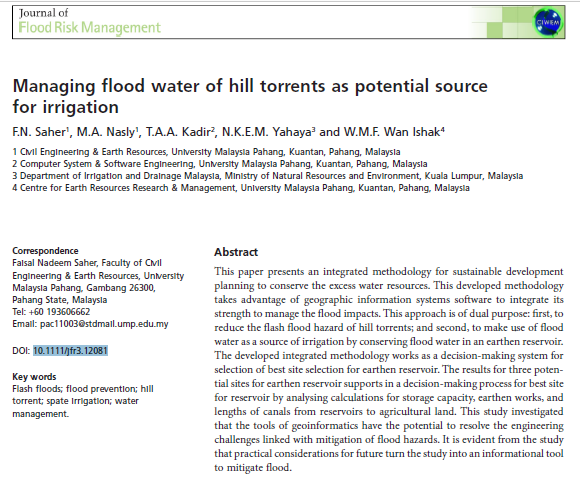Click the 'DOI:' label

pos(21,350)
